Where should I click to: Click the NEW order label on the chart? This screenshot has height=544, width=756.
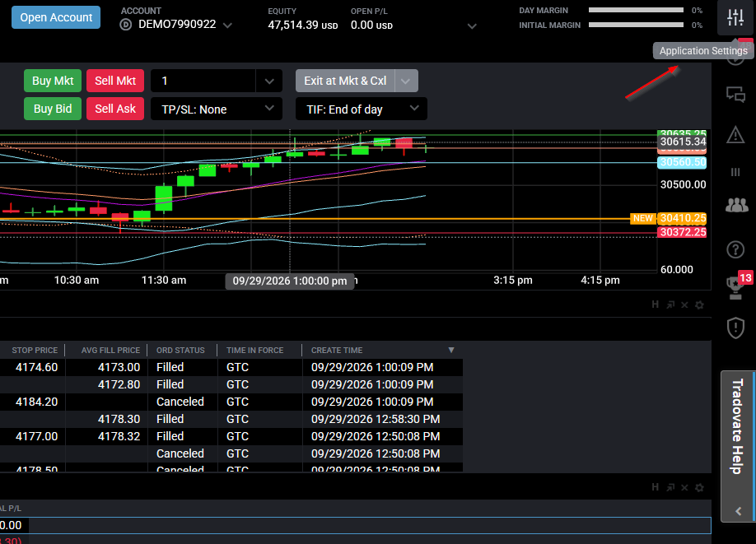click(x=642, y=218)
